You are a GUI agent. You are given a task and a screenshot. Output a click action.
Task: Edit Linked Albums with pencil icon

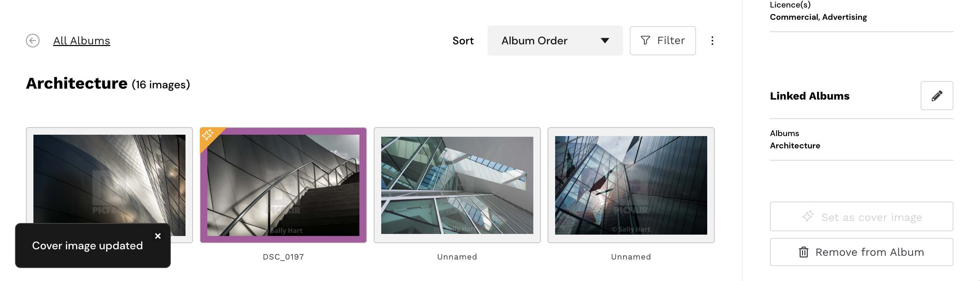pyautogui.click(x=937, y=96)
